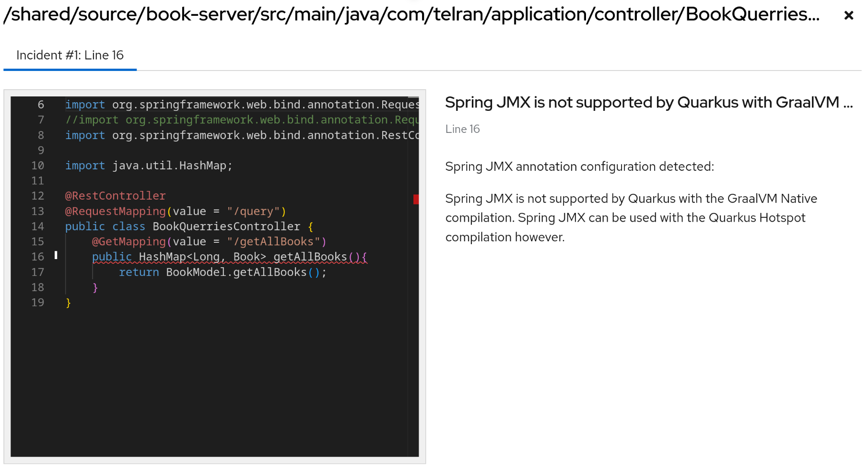This screenshot has height=474, width=868.
Task: Click the import line ending in 'Reques' on line 6
Action: pos(242,105)
